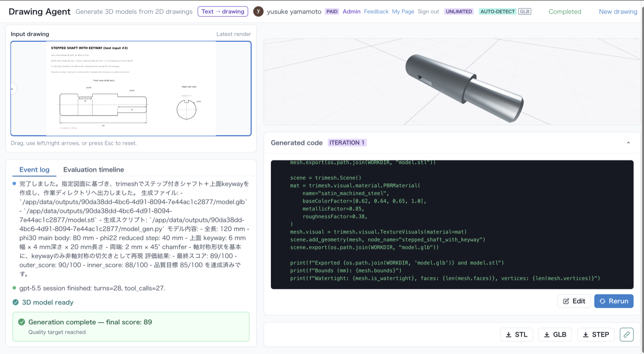
Task: Start a New drawing
Action: coord(618,11)
